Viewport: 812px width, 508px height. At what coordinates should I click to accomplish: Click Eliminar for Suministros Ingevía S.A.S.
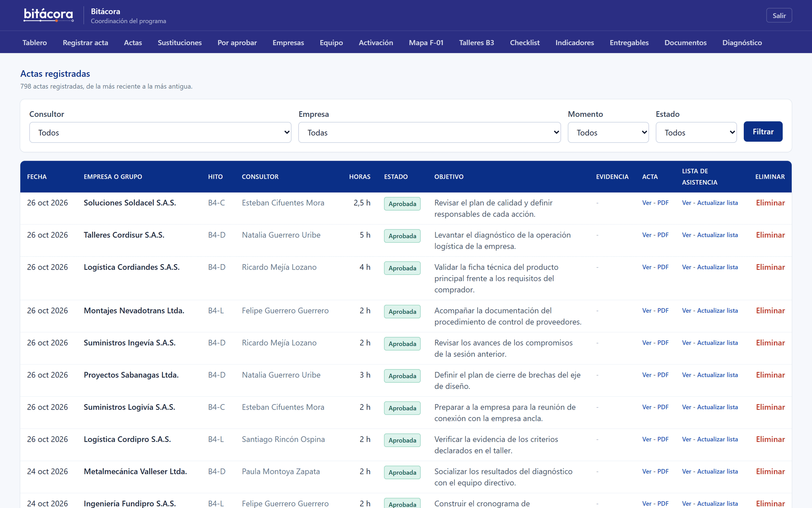(770, 343)
